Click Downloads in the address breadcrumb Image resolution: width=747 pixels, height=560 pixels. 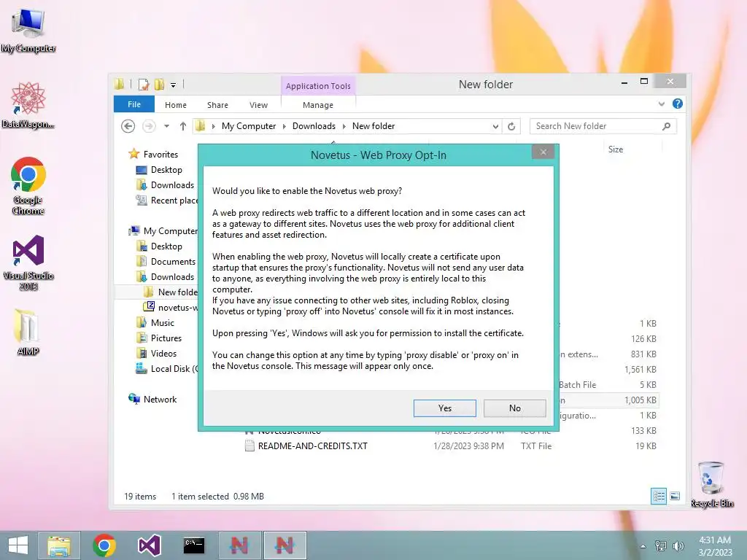coord(314,126)
